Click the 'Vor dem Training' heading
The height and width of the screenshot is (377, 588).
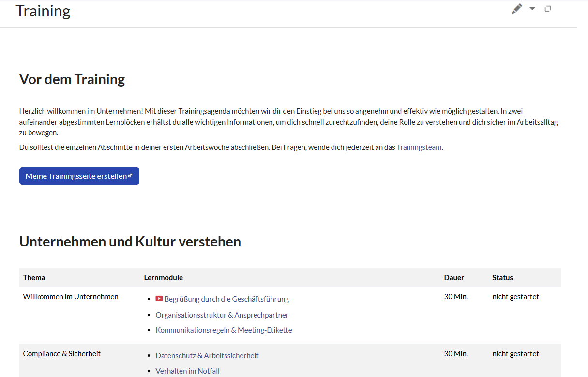point(72,79)
